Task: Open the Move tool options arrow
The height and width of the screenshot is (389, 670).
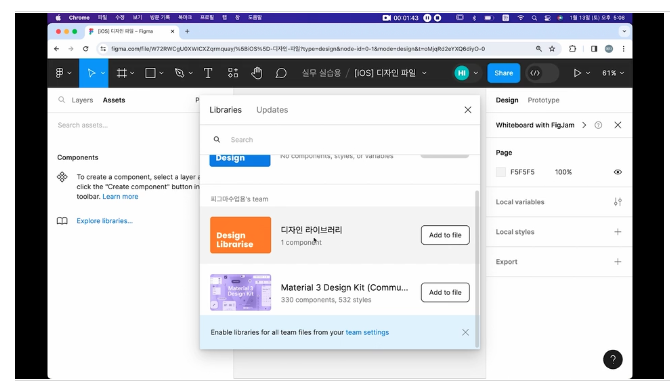Action: [x=103, y=73]
